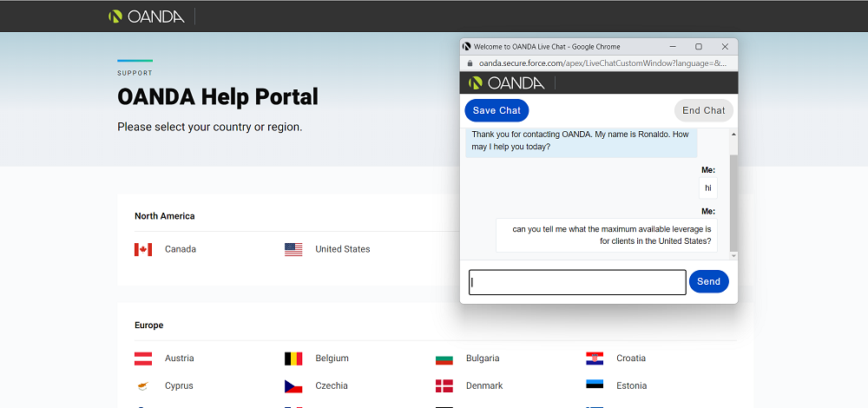Open the Czechia country link
868x408 pixels.
click(x=332, y=385)
